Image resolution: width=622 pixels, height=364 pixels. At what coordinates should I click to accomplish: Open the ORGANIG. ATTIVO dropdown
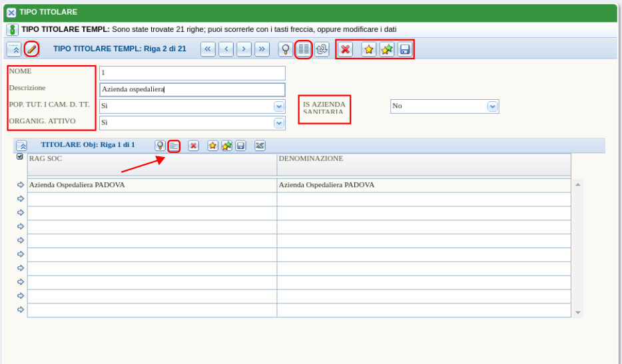(x=279, y=123)
